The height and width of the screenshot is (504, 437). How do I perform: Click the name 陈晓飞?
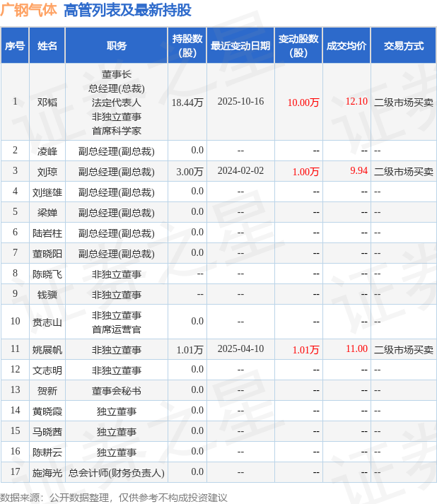[x=47, y=274]
